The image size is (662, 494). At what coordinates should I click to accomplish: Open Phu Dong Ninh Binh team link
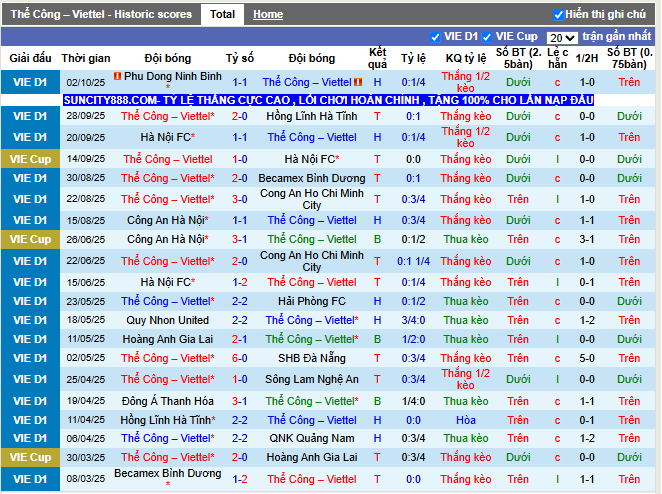click(x=172, y=76)
